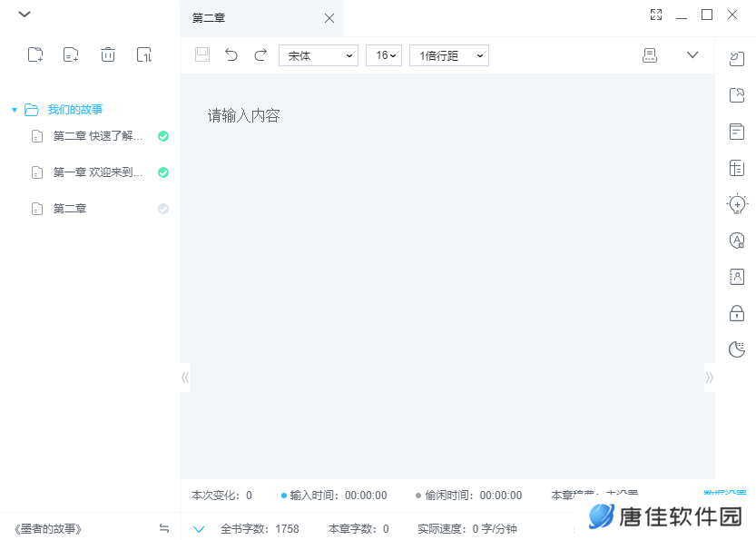Click the 偷闲时间: 00:00:00 indicator

coord(469,496)
